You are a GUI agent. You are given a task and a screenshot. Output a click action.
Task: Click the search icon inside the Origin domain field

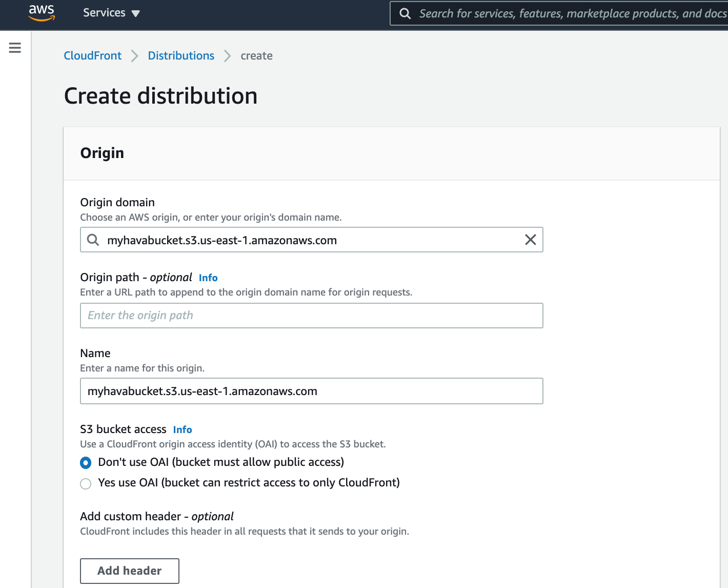pos(93,240)
